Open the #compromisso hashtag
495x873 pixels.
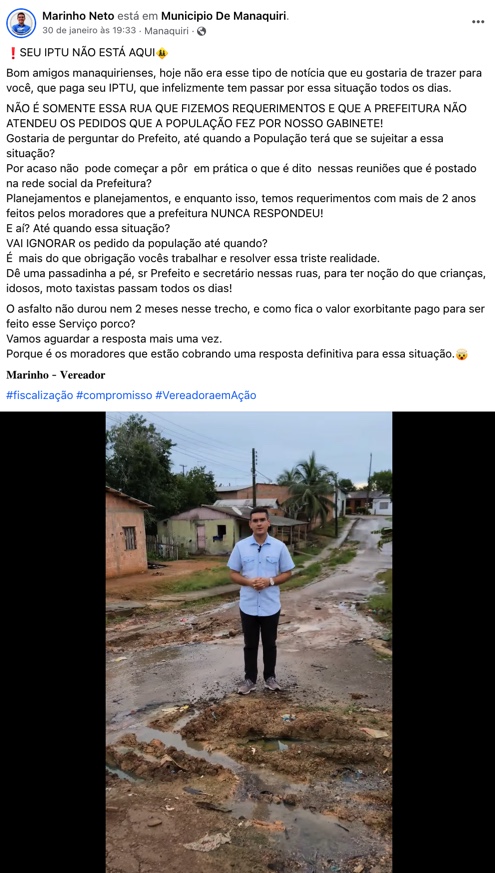(x=114, y=395)
